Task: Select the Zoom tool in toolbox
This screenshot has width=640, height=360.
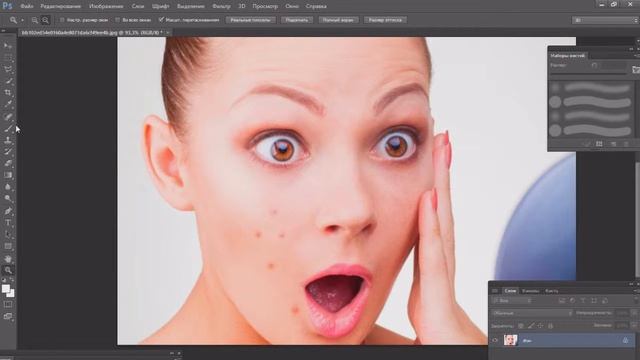Action: [x=8, y=270]
